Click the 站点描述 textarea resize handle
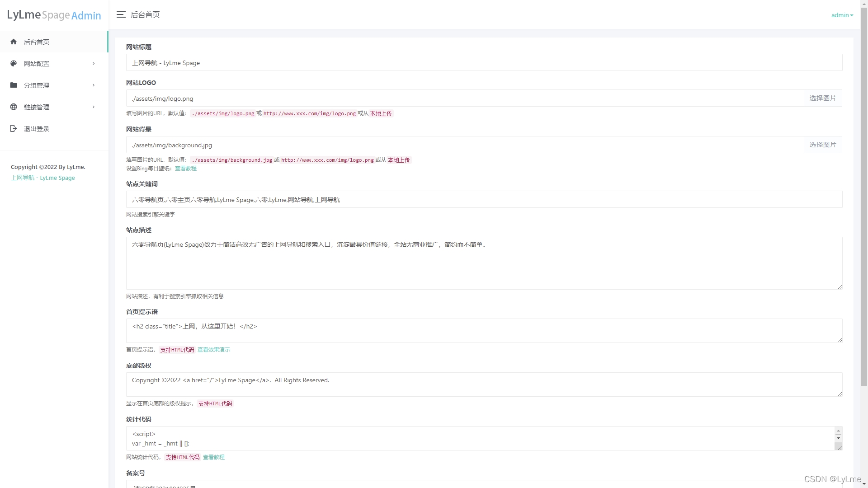 pos(840,286)
